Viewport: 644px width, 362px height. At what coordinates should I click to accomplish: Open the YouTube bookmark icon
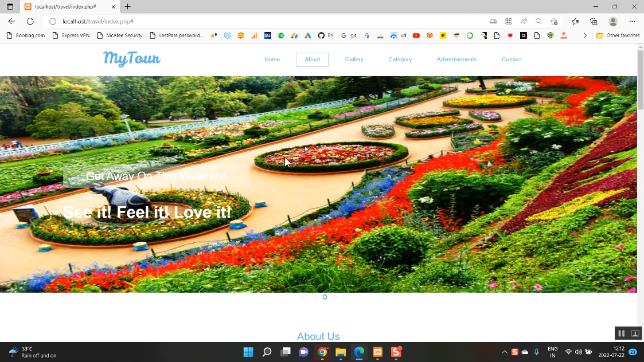[416, 36]
